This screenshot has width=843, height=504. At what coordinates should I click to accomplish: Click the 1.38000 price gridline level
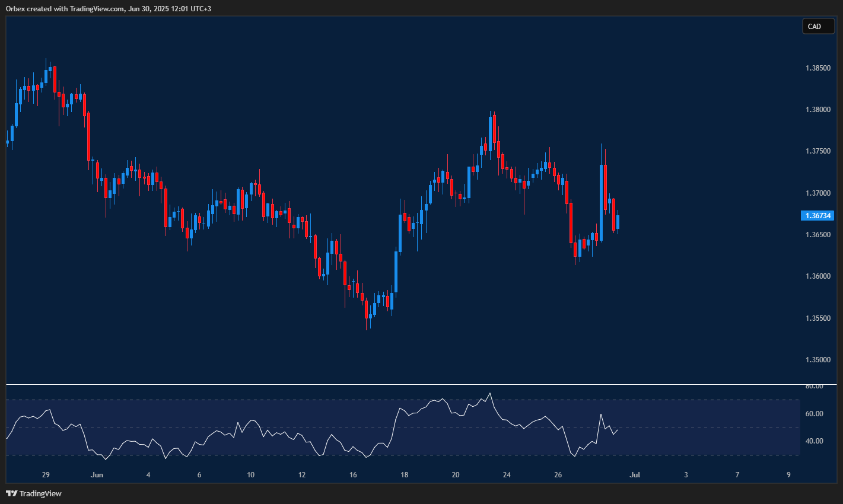[x=819, y=109]
